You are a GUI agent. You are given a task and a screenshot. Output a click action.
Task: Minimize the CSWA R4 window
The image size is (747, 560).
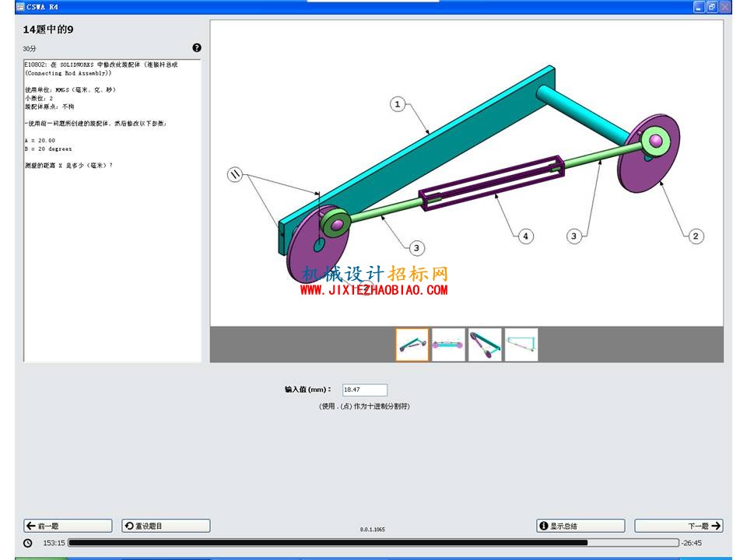click(x=699, y=7)
